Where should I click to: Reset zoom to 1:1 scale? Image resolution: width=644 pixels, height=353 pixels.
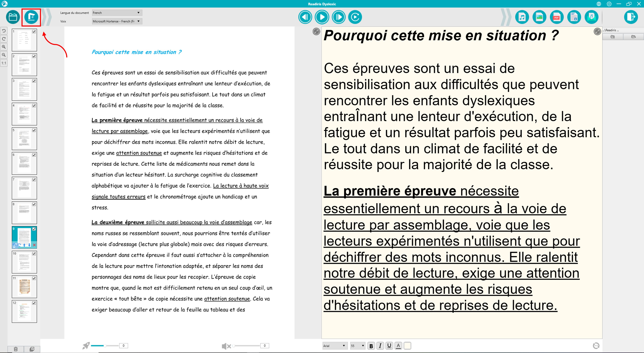point(4,63)
